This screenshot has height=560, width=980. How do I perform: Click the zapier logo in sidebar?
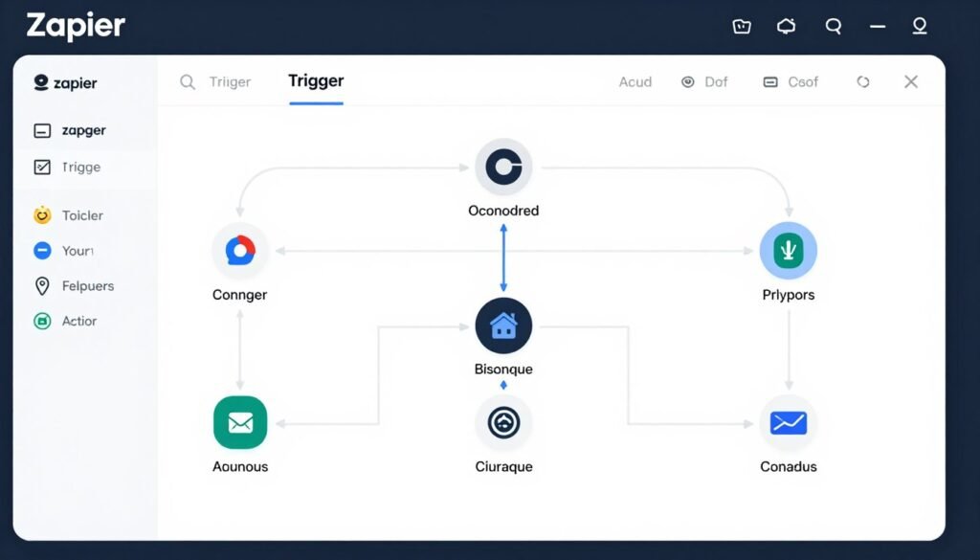coord(65,83)
